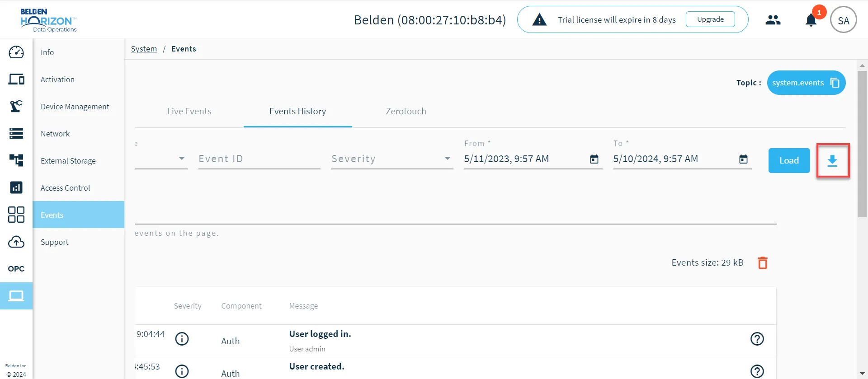Image resolution: width=868 pixels, height=379 pixels.
Task: Select the laptop system icon in sidebar
Action: tap(16, 296)
